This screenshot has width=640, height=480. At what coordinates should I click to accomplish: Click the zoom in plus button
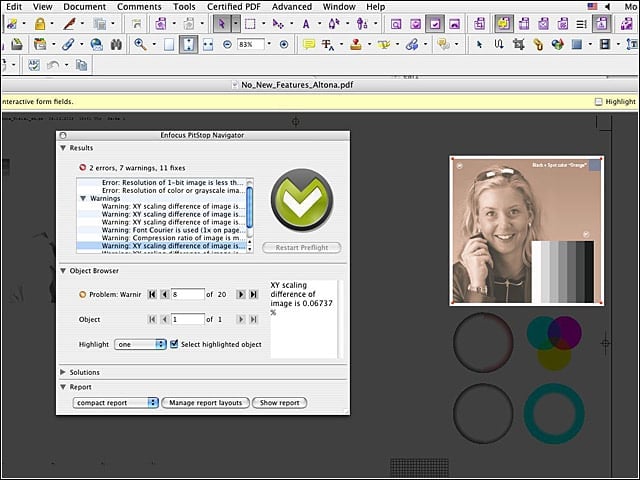pos(284,44)
